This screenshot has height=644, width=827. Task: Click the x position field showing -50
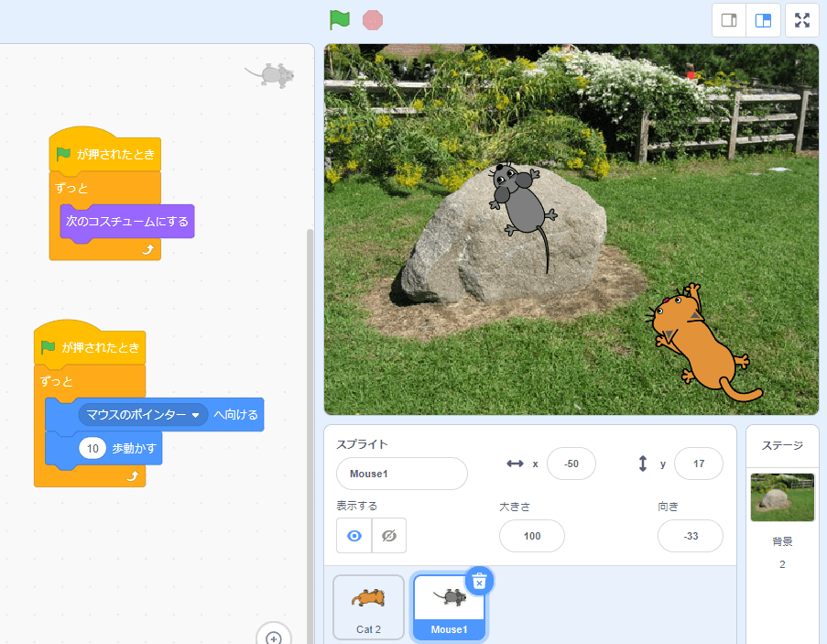pyautogui.click(x=571, y=464)
